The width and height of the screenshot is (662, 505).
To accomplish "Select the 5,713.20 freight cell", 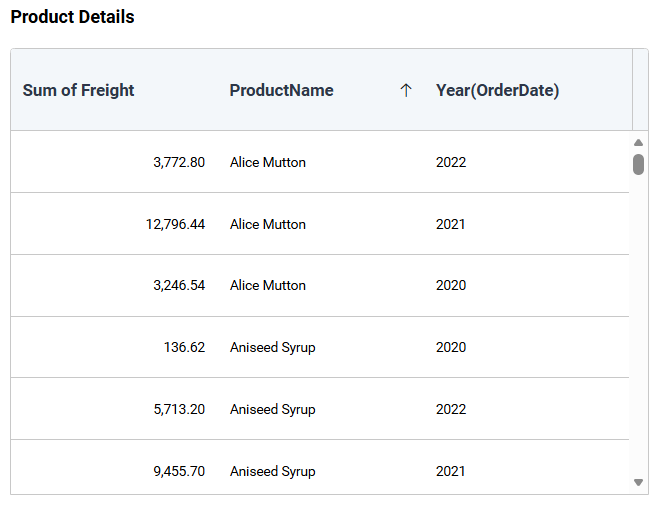I will 179,409.
